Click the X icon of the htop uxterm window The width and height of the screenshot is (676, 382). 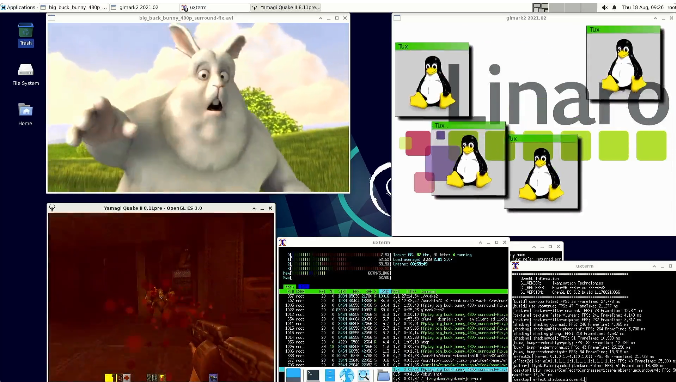point(283,242)
